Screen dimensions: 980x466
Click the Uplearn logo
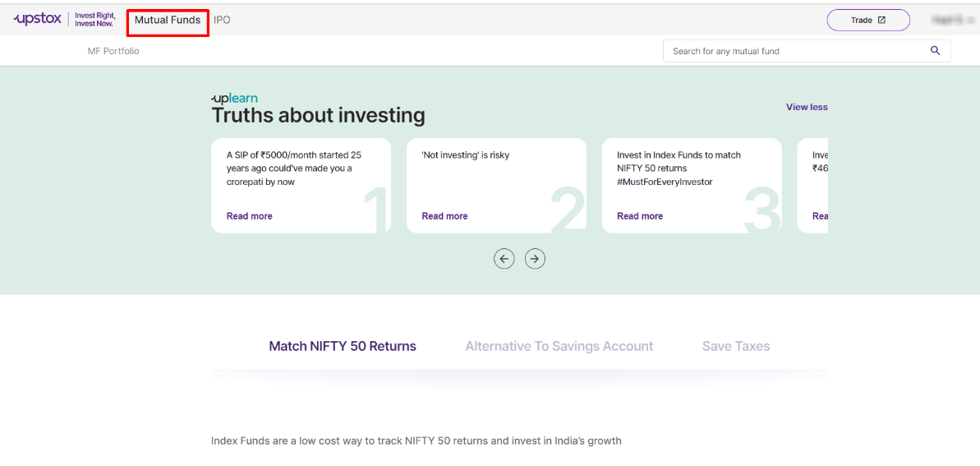click(x=234, y=99)
